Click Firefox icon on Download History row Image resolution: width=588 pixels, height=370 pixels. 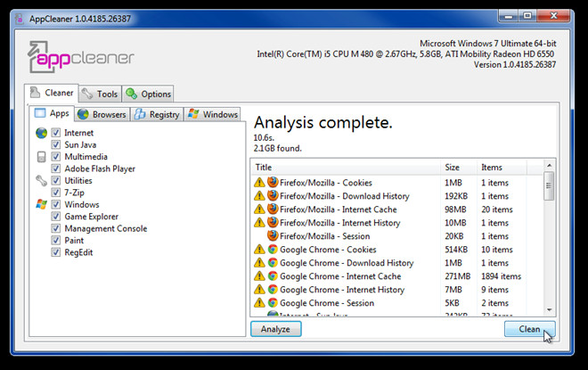(x=273, y=196)
